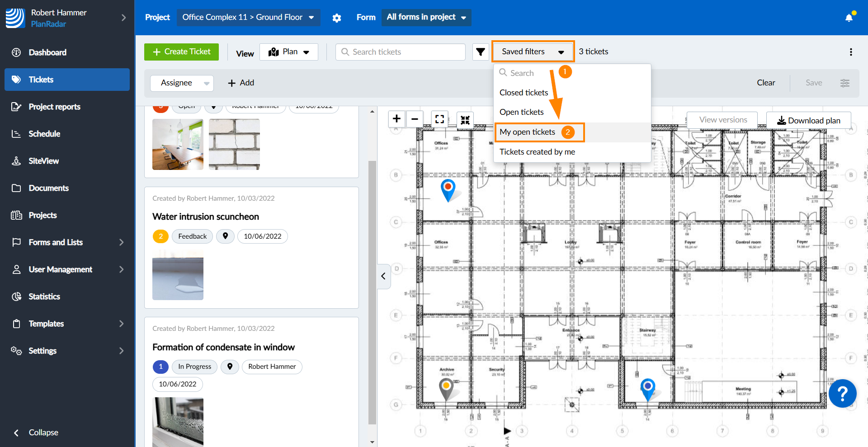The width and height of the screenshot is (868, 447).
Task: Click the filter funnel icon
Action: [481, 52]
